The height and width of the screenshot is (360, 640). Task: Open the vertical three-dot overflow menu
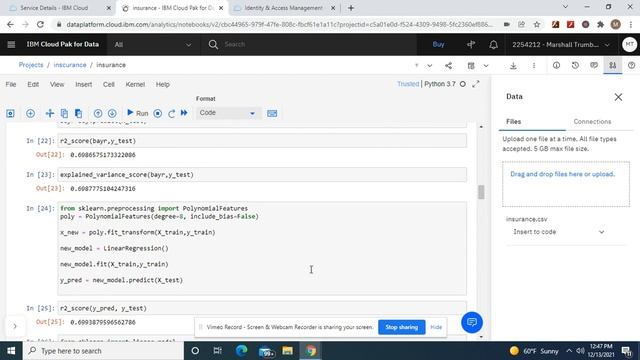pos(533,65)
